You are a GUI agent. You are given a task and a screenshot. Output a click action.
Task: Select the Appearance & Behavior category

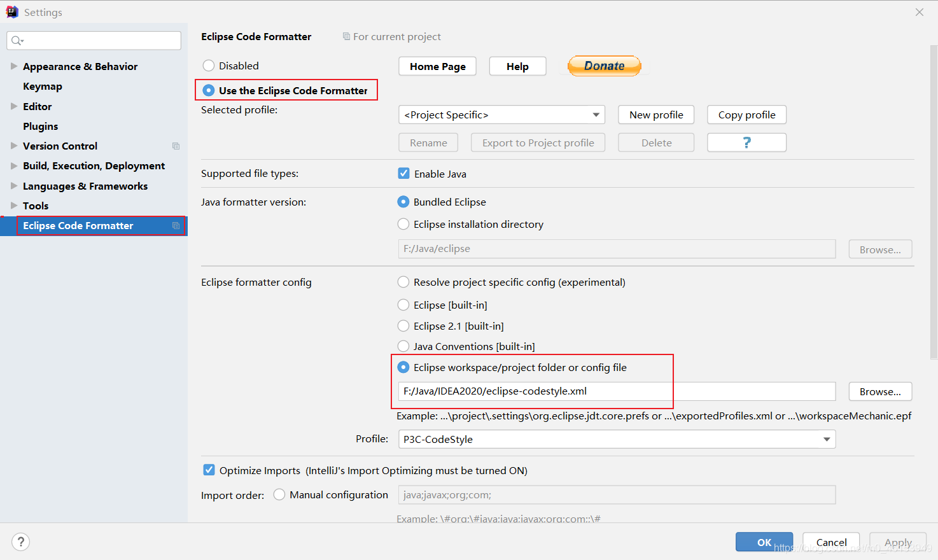point(80,66)
